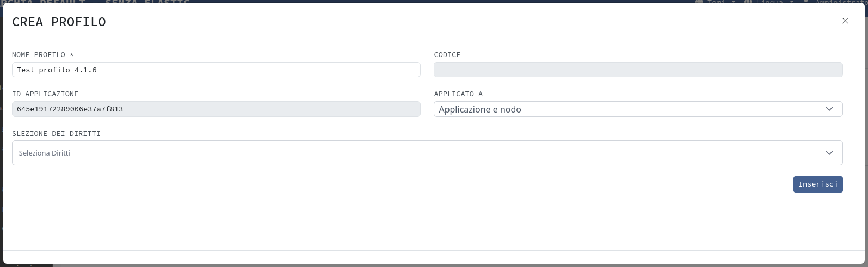The image size is (868, 267).
Task: Click the ID Applicazione field
Action: pyautogui.click(x=216, y=109)
